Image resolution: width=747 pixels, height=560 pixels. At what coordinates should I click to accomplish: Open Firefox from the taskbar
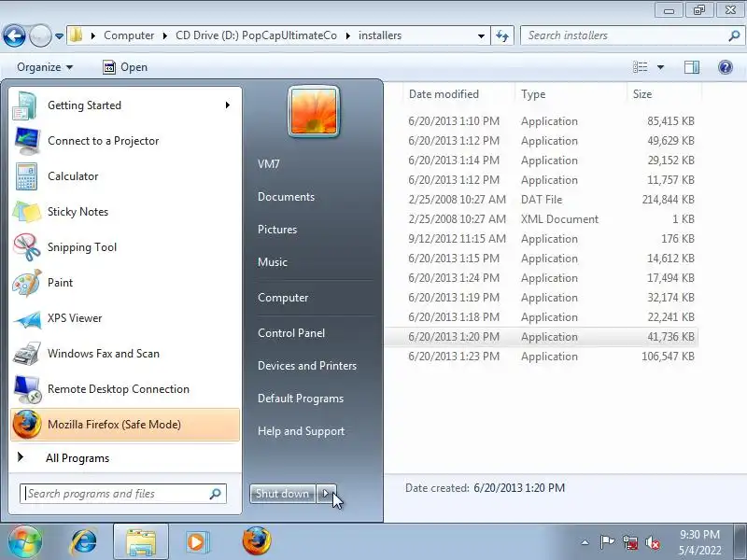tap(256, 541)
